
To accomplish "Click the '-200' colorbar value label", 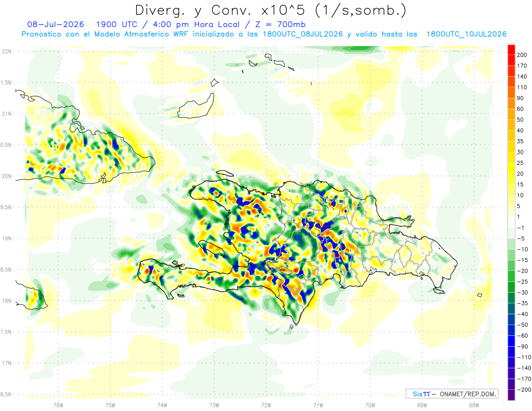I will pos(524,390).
